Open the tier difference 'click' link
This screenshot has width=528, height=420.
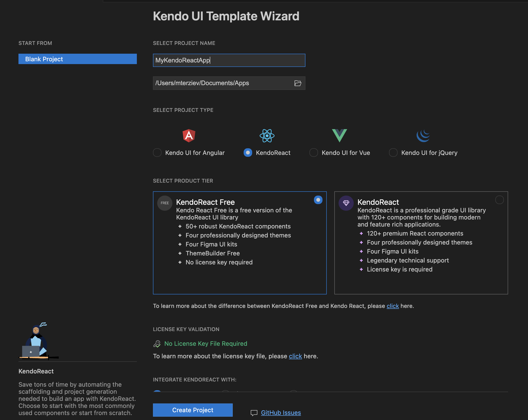(x=392, y=306)
